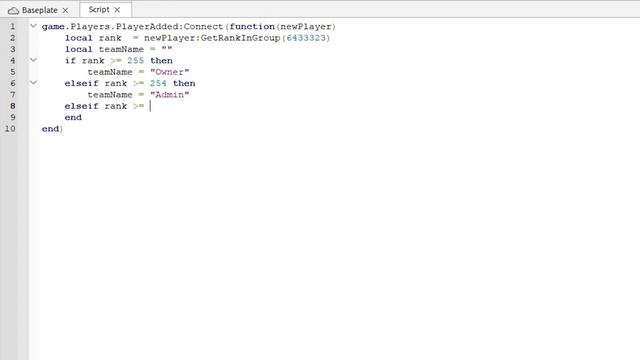This screenshot has width=640, height=360.
Task: Click on GetRankInGroup method name
Action: pos(240,38)
